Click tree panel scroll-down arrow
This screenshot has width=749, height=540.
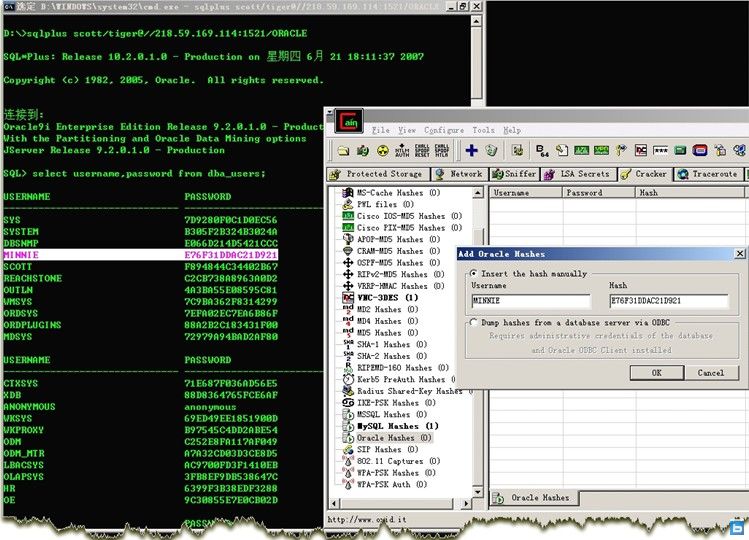(477, 492)
